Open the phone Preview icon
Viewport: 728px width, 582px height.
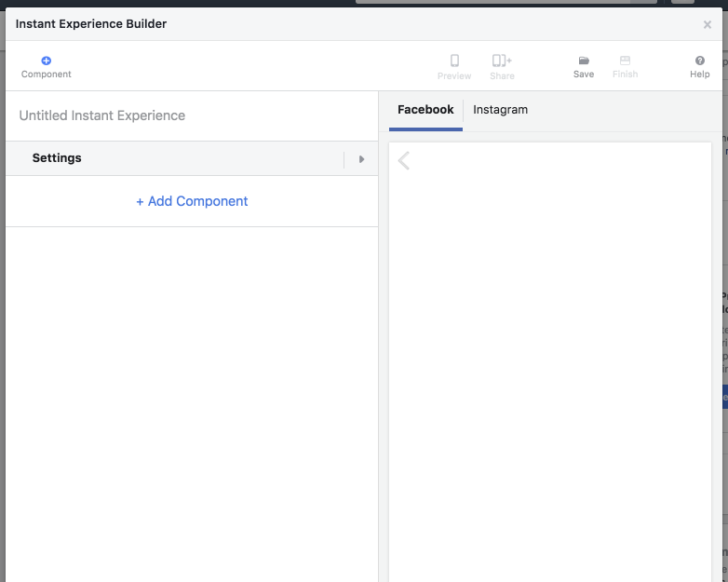coord(454,61)
